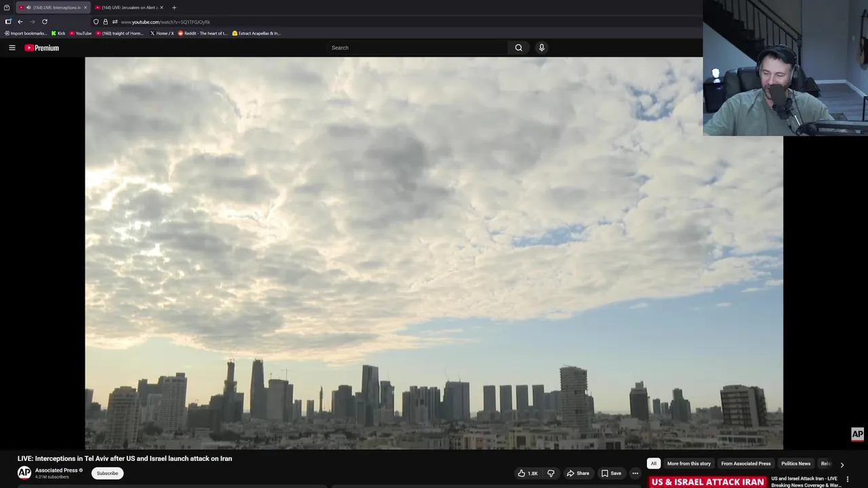Open the 'Associated Press' channel name link

56,470
